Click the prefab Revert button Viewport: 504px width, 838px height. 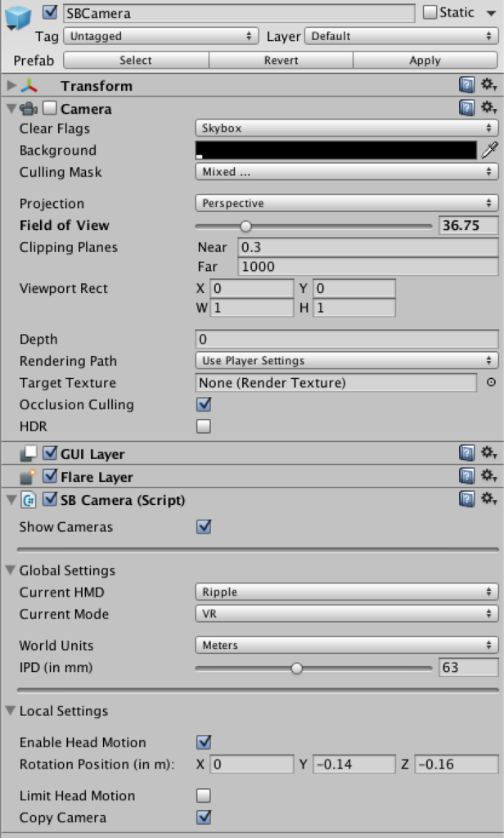click(281, 61)
